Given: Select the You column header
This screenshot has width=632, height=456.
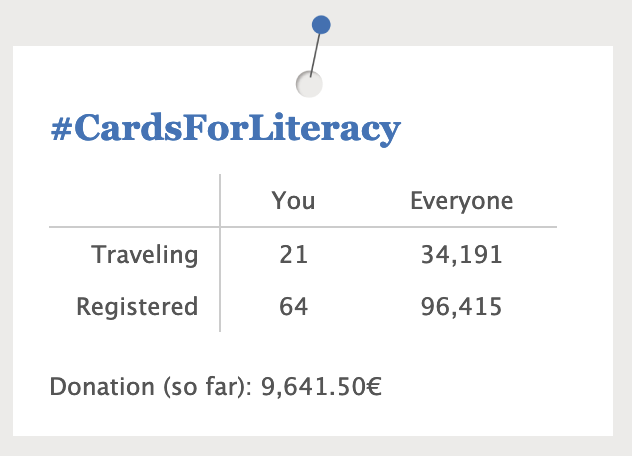Looking at the screenshot, I should (x=293, y=201).
